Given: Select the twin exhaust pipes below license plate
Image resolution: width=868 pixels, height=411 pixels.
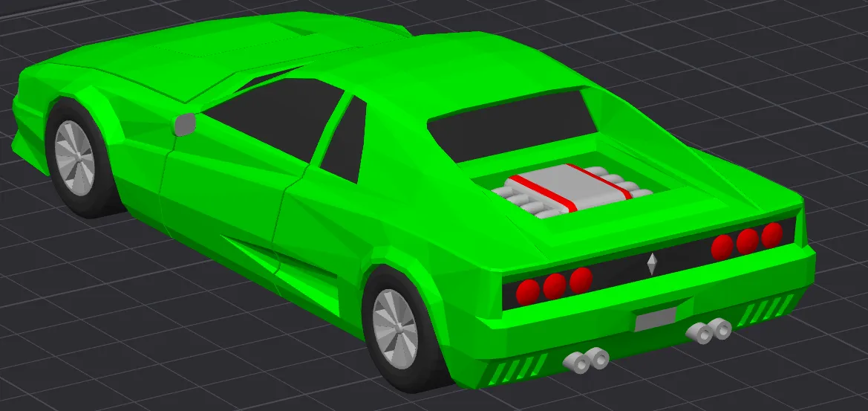Looking at the screenshot, I should pos(709,331).
